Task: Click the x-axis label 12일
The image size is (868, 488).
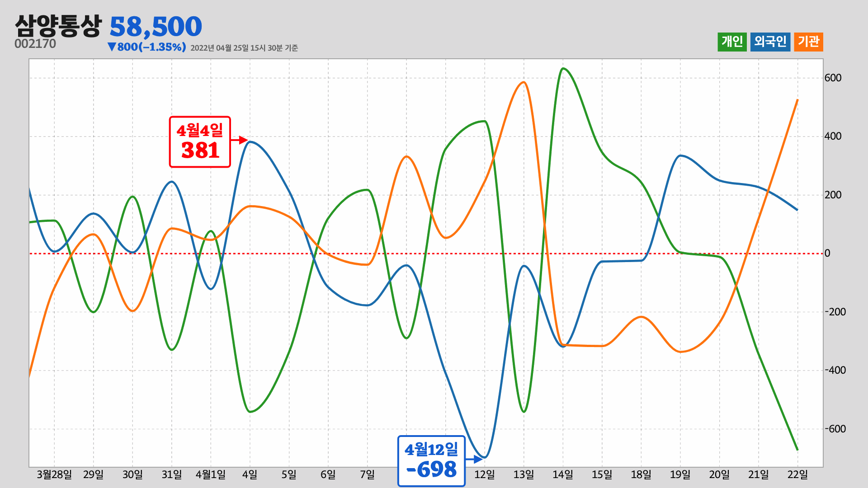Action: (485, 474)
